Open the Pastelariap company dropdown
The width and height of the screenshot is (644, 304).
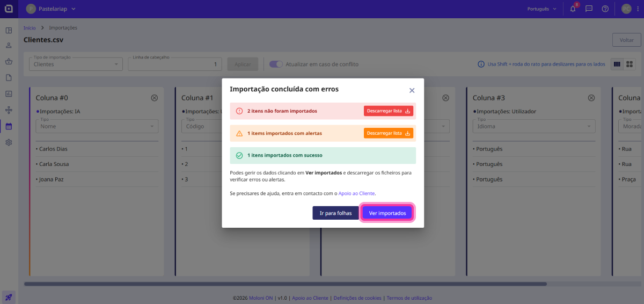coord(52,9)
